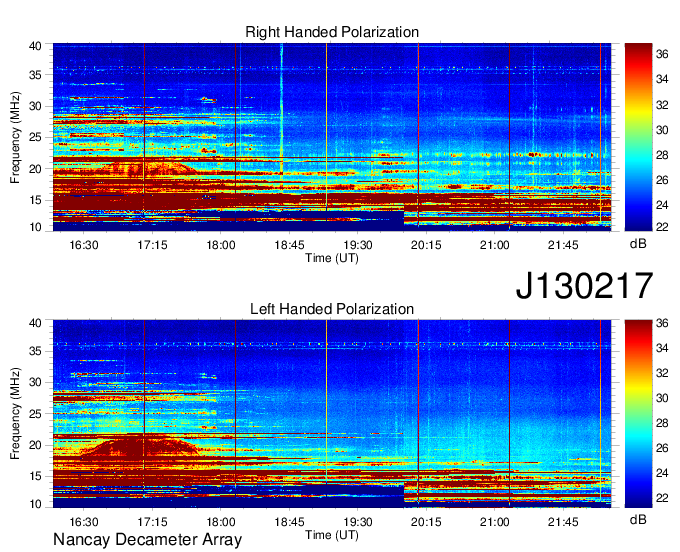Click the "Nancay Decameter Array" caption
Image resolution: width=680 pixels, height=552 pixels.
coord(147,540)
